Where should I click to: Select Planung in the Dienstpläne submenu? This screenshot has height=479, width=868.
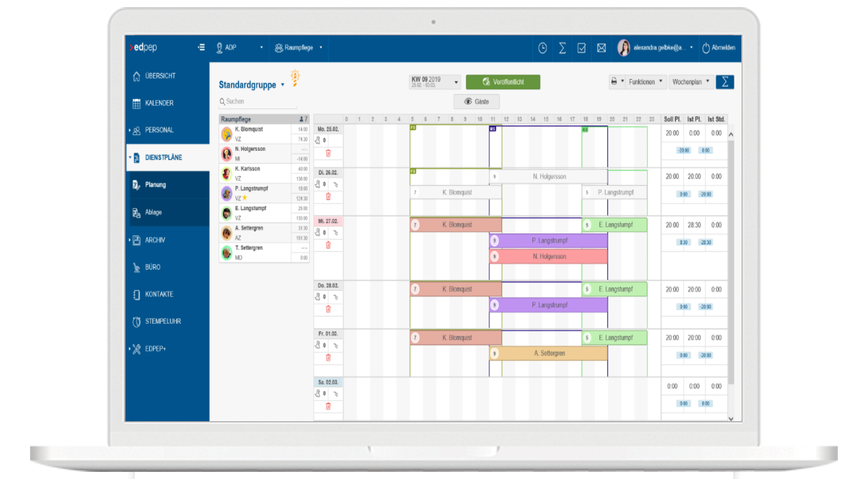(155, 185)
